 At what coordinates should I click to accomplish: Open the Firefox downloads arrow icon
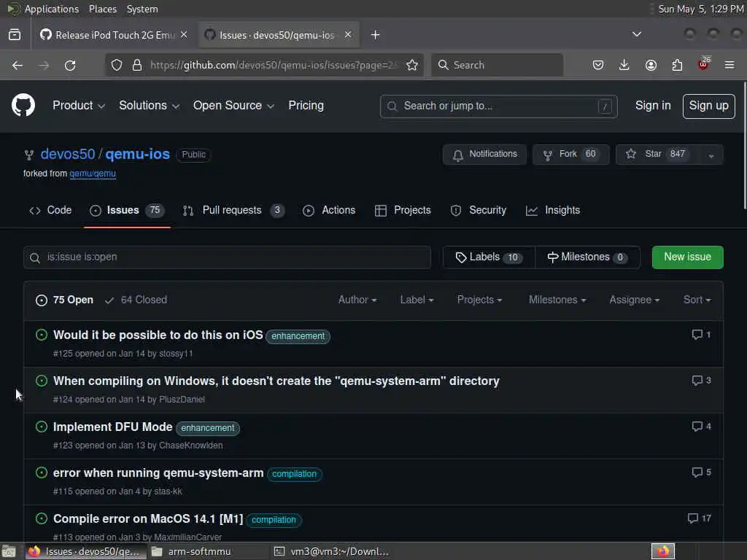pyautogui.click(x=624, y=65)
